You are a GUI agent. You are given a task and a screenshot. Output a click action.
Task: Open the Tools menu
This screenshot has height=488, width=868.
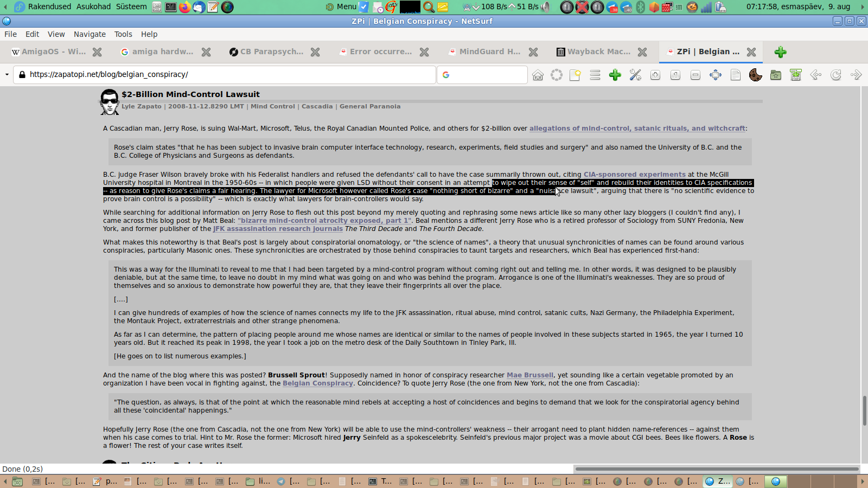tap(123, 34)
